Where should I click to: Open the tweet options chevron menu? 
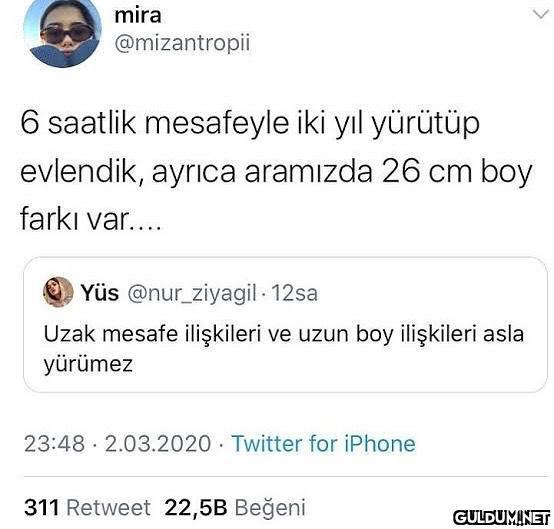(541, 15)
